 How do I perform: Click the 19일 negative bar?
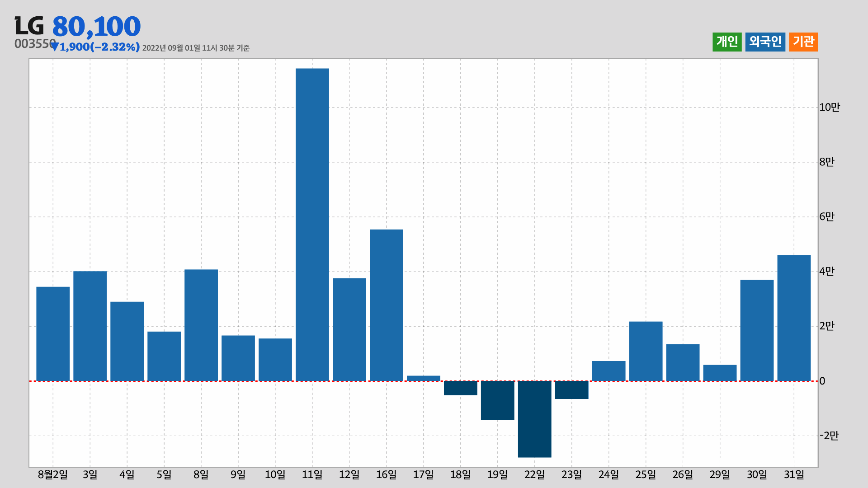(x=497, y=400)
